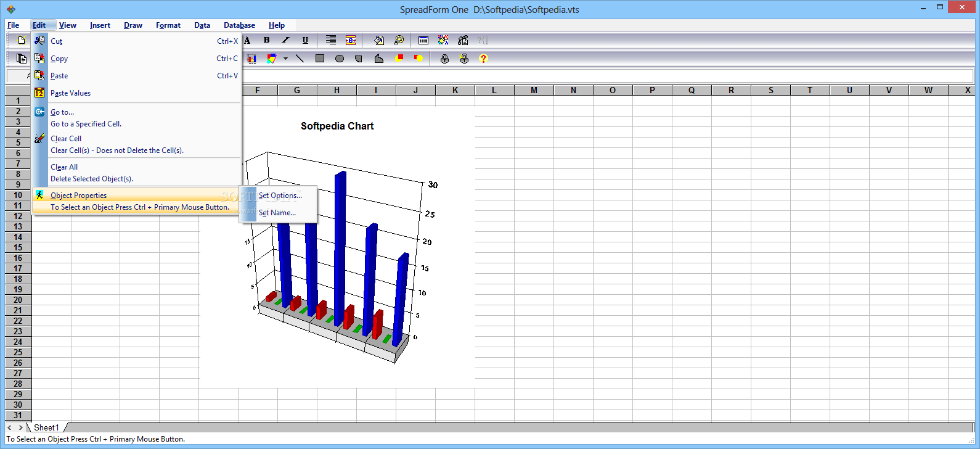Click the sheet tab scroll right arrow
Image resolution: width=980 pixels, height=449 pixels.
[x=20, y=427]
